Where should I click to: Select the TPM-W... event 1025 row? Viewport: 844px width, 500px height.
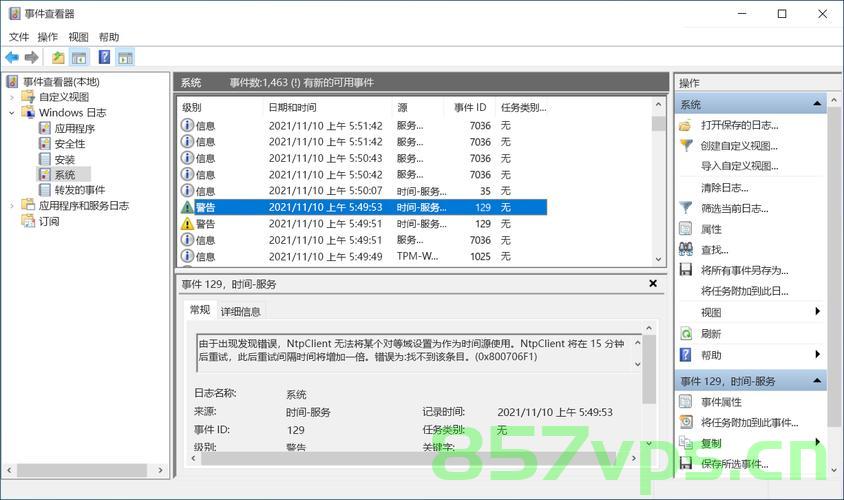(x=363, y=256)
